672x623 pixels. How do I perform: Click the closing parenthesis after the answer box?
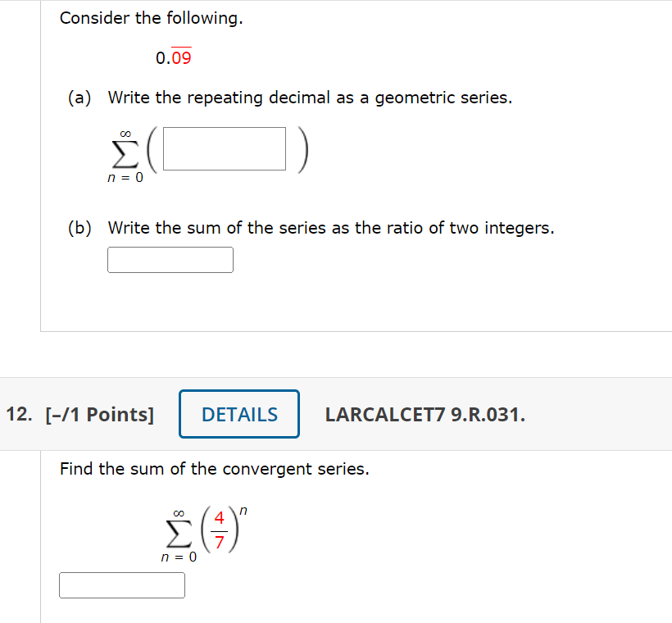pyautogui.click(x=303, y=148)
